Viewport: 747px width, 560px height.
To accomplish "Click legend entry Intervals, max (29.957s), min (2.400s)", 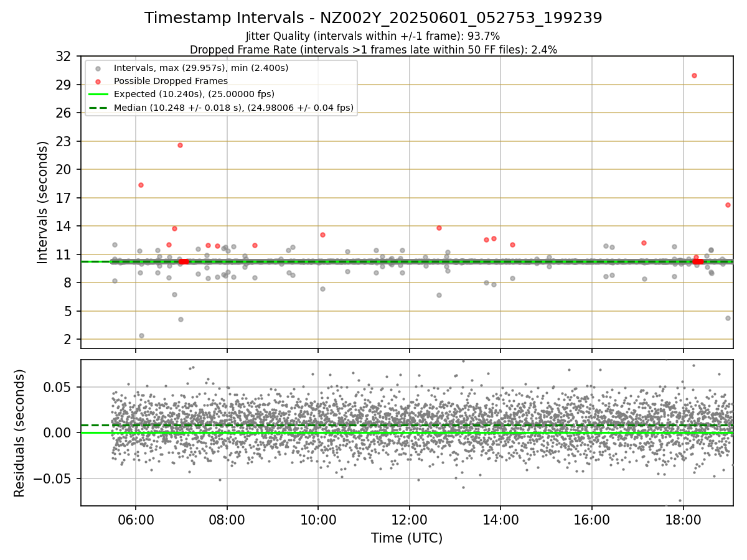I will 201,68.
